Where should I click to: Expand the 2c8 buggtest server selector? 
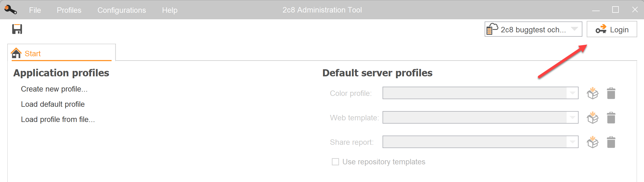[x=574, y=29]
